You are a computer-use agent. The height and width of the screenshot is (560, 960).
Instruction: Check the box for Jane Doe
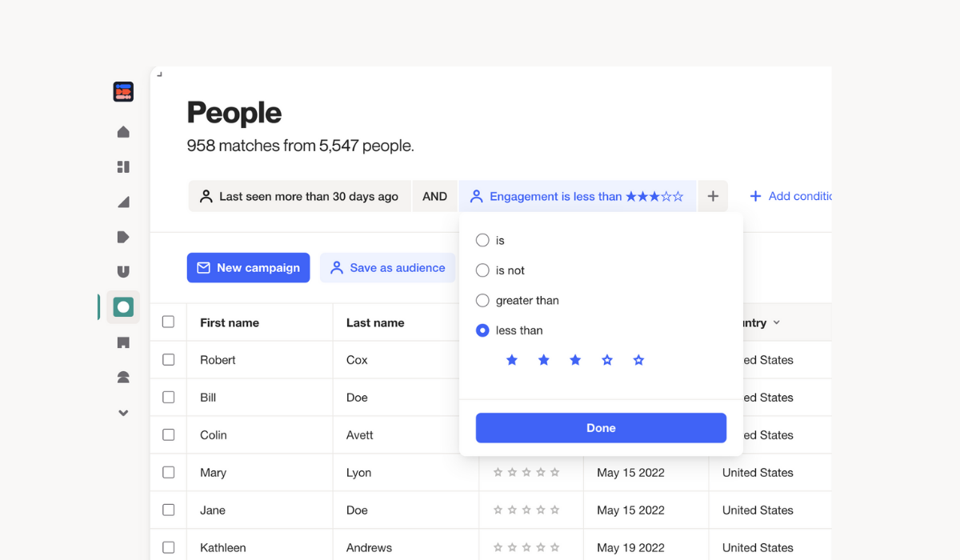click(168, 510)
